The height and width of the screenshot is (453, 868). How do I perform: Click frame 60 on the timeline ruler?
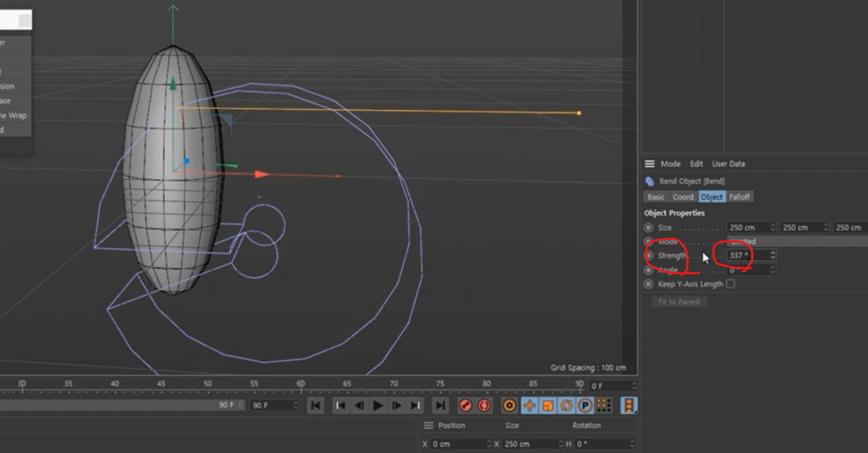click(300, 384)
